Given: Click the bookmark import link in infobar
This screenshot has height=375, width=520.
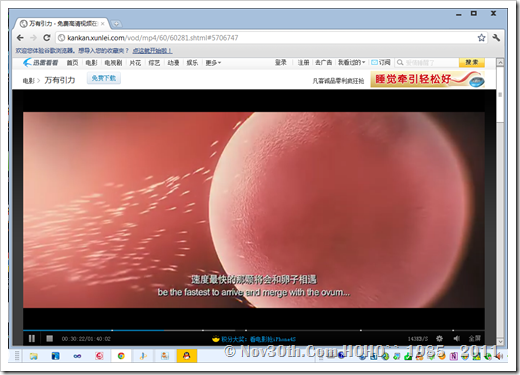Looking at the screenshot, I should pos(152,51).
